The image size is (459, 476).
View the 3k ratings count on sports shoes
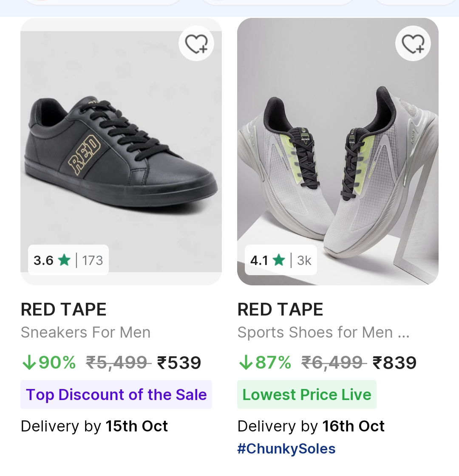tap(304, 260)
